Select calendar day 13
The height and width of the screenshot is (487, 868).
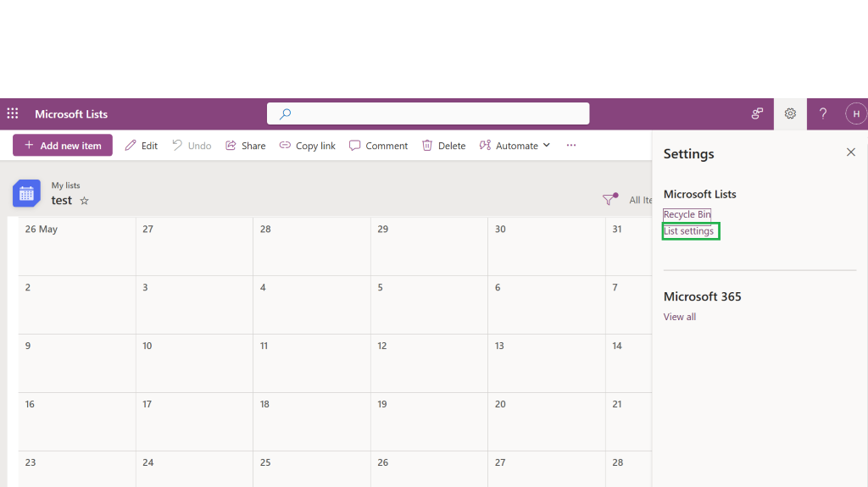[x=547, y=363]
